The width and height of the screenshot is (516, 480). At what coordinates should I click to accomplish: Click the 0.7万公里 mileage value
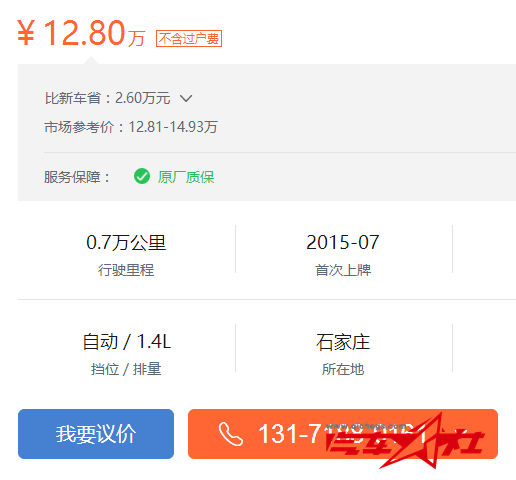pos(126,242)
